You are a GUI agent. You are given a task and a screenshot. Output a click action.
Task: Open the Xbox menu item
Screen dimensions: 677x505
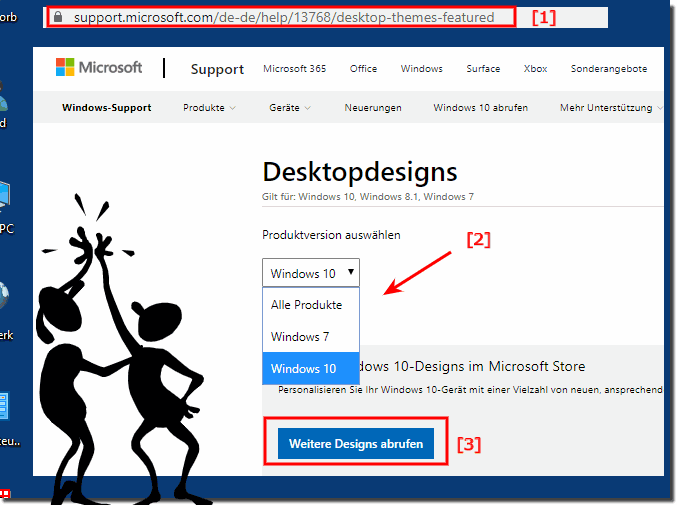pos(535,69)
